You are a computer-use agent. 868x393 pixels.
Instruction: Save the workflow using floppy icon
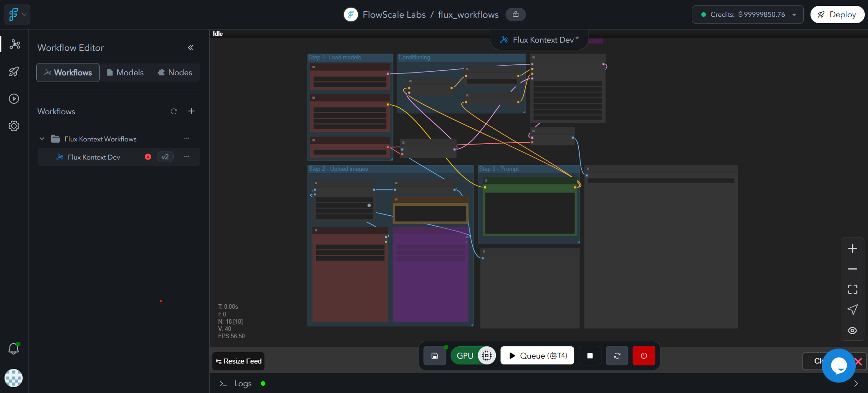coord(435,356)
